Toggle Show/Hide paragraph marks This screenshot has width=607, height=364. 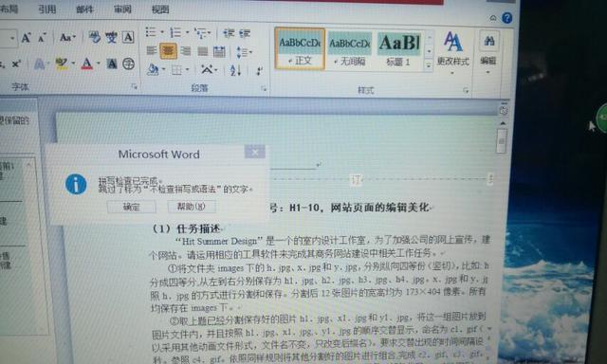[x=259, y=71]
